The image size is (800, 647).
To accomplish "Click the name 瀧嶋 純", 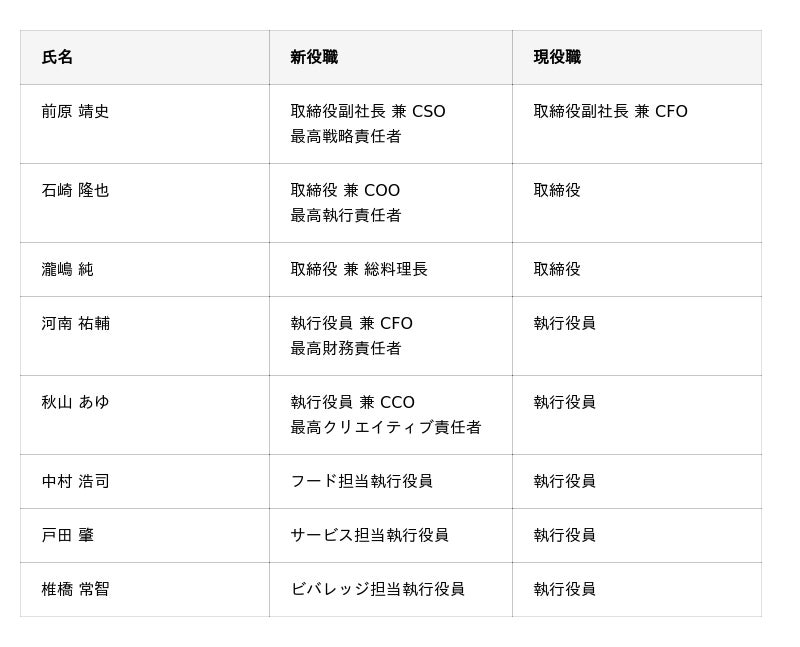I will coord(68,270).
